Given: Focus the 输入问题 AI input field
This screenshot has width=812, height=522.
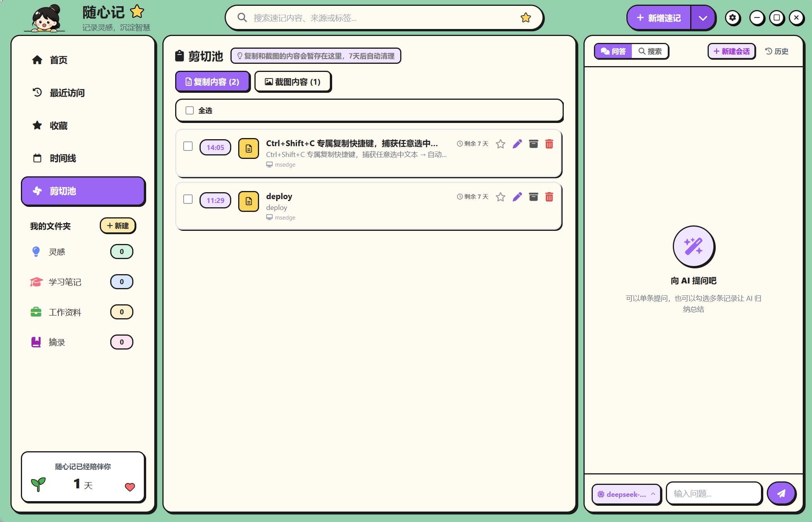Looking at the screenshot, I should 714,493.
